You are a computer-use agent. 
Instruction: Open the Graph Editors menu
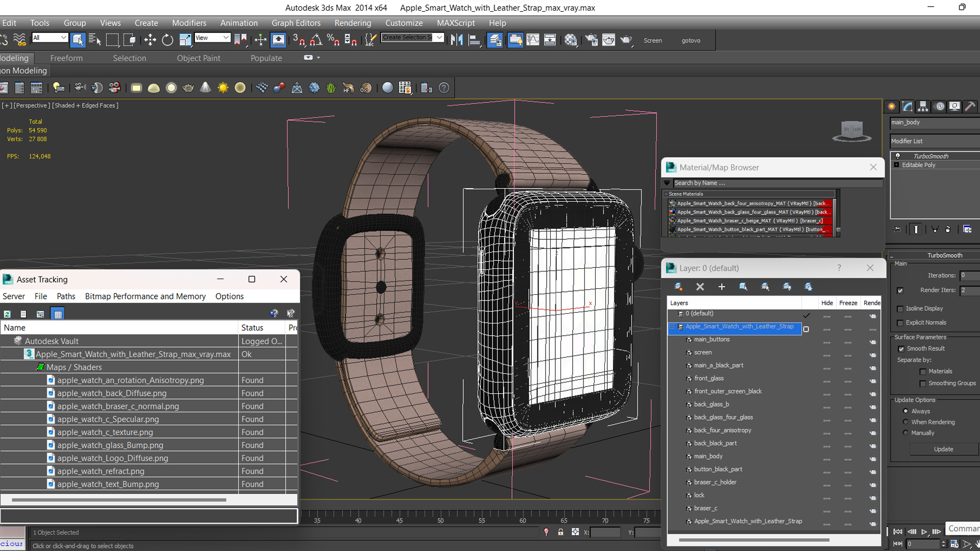pyautogui.click(x=296, y=23)
